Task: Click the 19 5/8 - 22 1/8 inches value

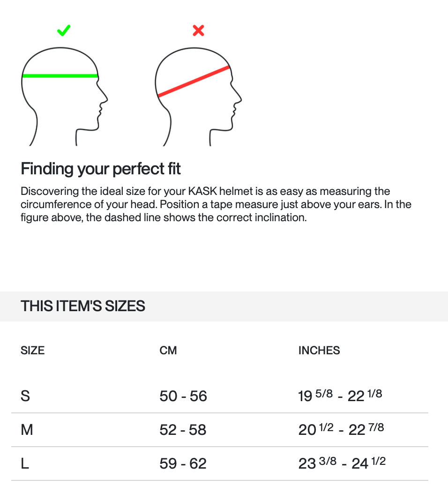Action: coord(340,396)
